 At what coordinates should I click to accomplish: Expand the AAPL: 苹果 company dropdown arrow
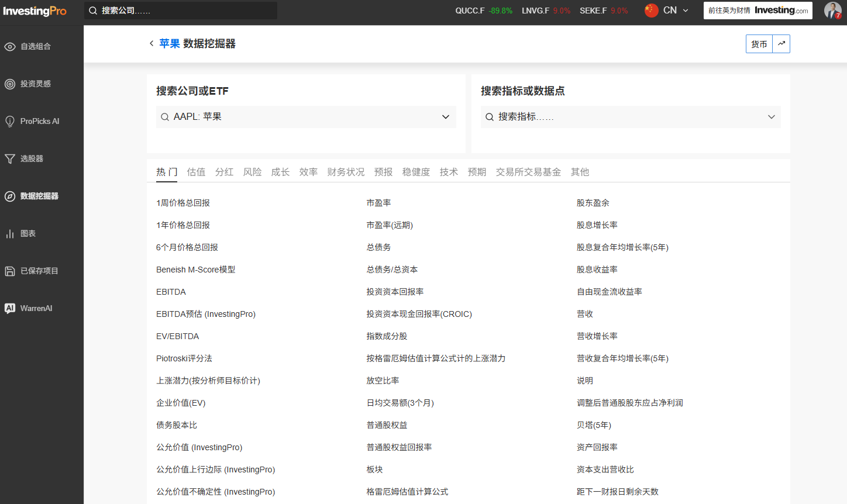click(446, 117)
